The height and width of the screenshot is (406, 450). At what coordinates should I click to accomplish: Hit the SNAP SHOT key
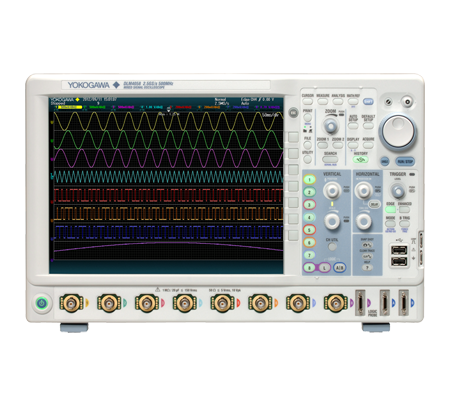pyautogui.click(x=367, y=245)
